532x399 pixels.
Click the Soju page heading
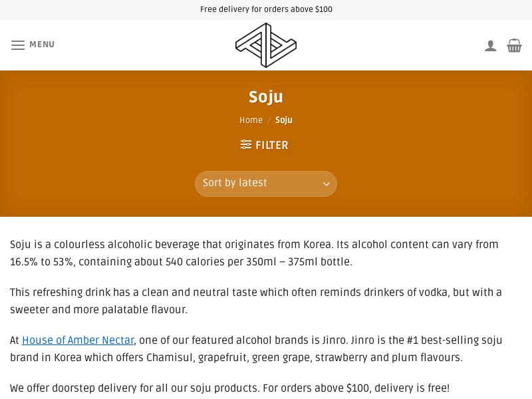(x=266, y=96)
